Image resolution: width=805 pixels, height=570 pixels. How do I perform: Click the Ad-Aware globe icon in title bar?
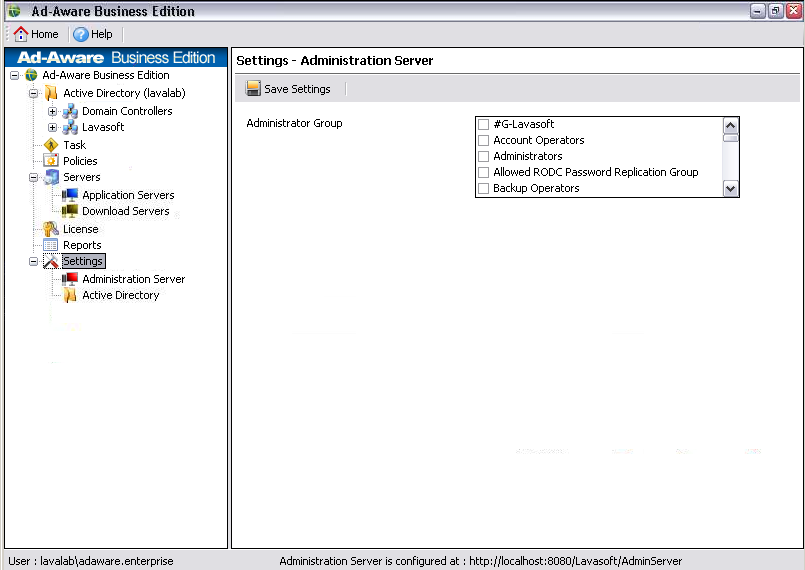coord(14,11)
